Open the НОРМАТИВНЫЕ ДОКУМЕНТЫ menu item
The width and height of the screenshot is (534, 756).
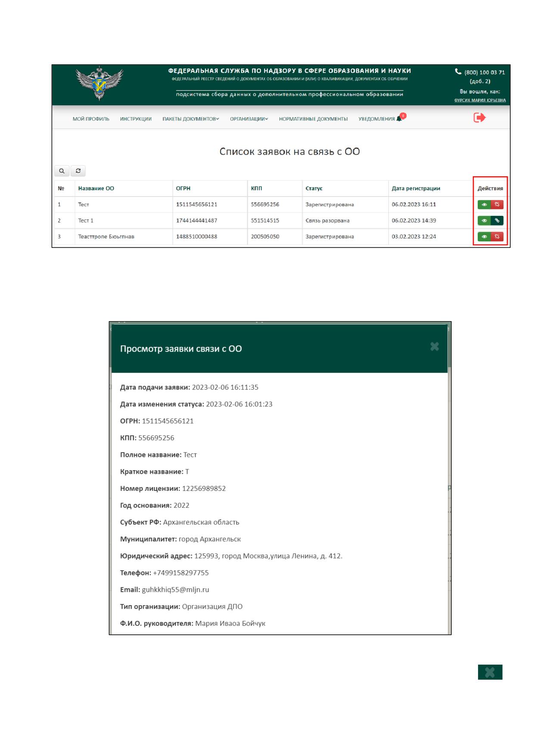pos(313,119)
